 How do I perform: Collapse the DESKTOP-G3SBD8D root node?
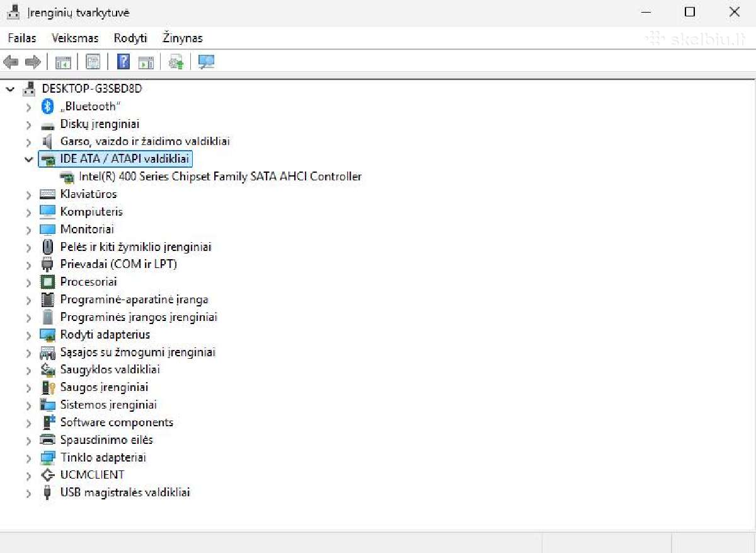tap(10, 89)
